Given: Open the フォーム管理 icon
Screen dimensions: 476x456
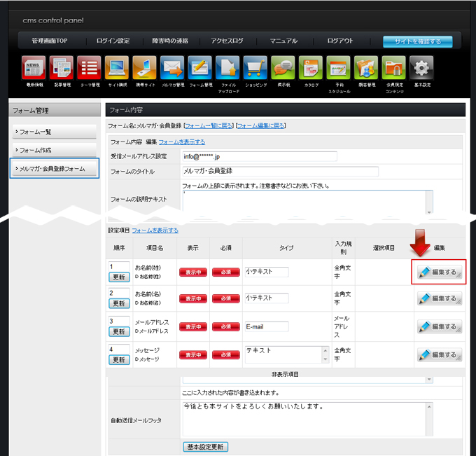Looking at the screenshot, I should [x=200, y=69].
